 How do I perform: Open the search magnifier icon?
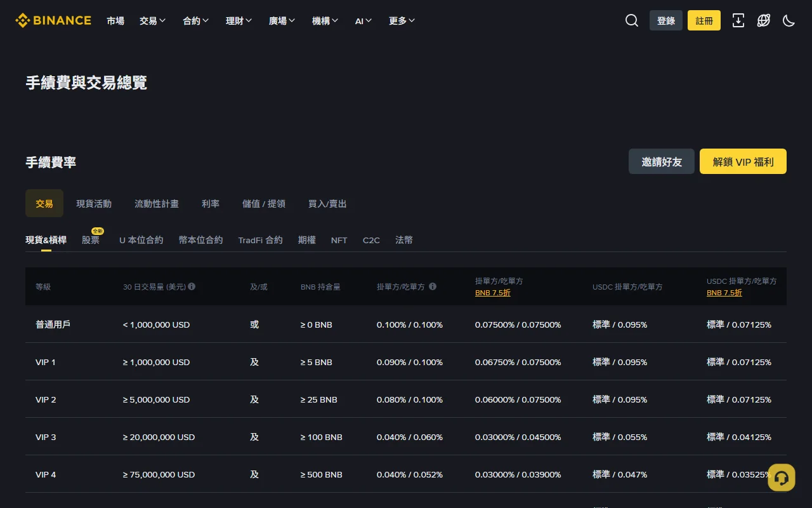[632, 20]
